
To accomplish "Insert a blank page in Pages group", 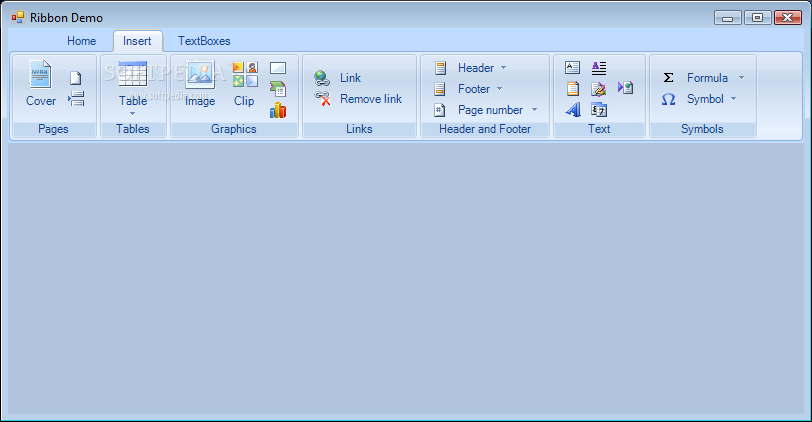I will tap(76, 78).
